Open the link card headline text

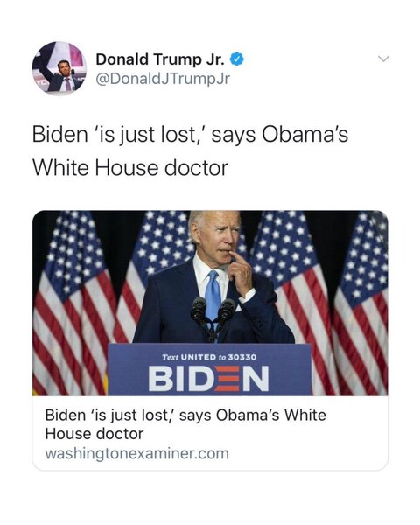point(185,424)
